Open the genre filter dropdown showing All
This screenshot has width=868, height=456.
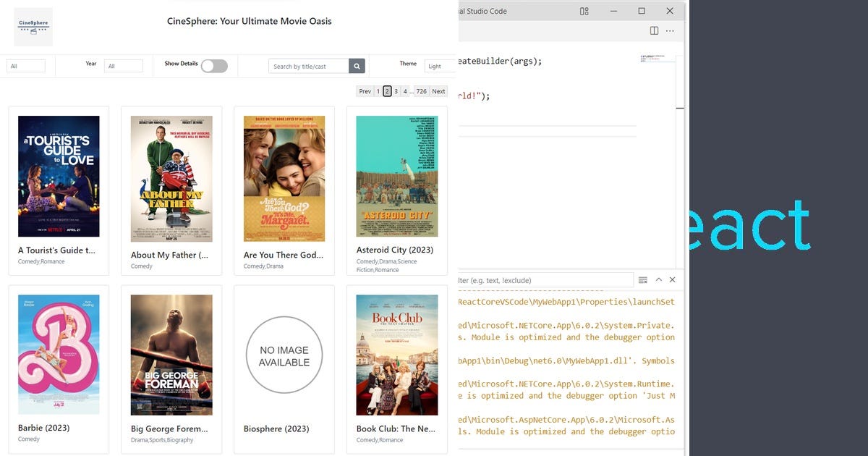pos(26,65)
